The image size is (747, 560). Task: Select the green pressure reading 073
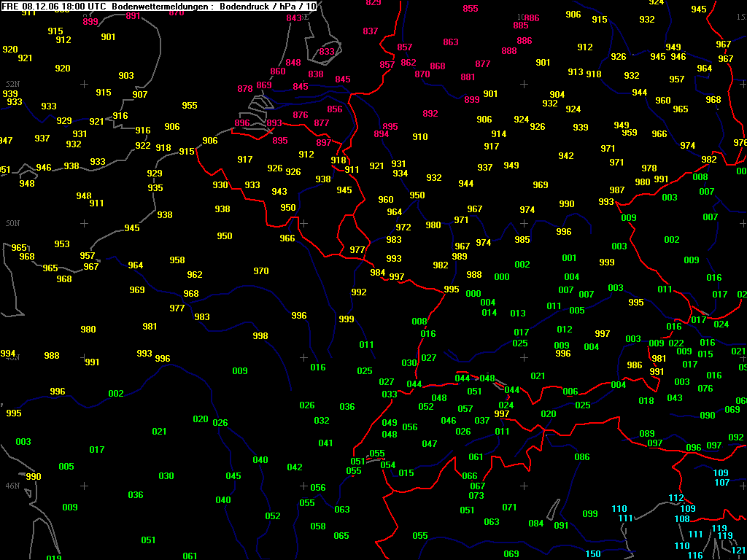(x=476, y=496)
